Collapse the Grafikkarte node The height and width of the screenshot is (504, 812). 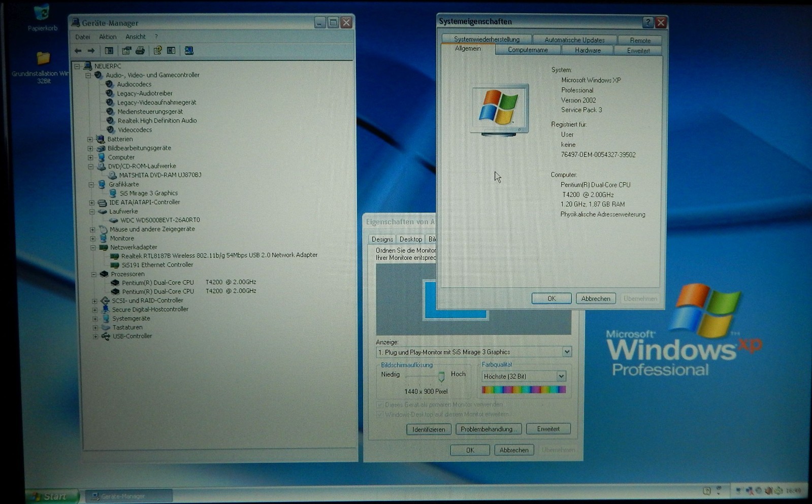coord(91,185)
